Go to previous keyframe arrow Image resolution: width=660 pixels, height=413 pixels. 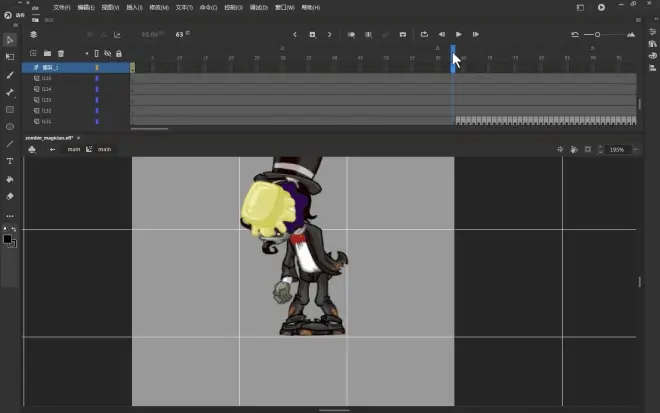pyautogui.click(x=295, y=35)
